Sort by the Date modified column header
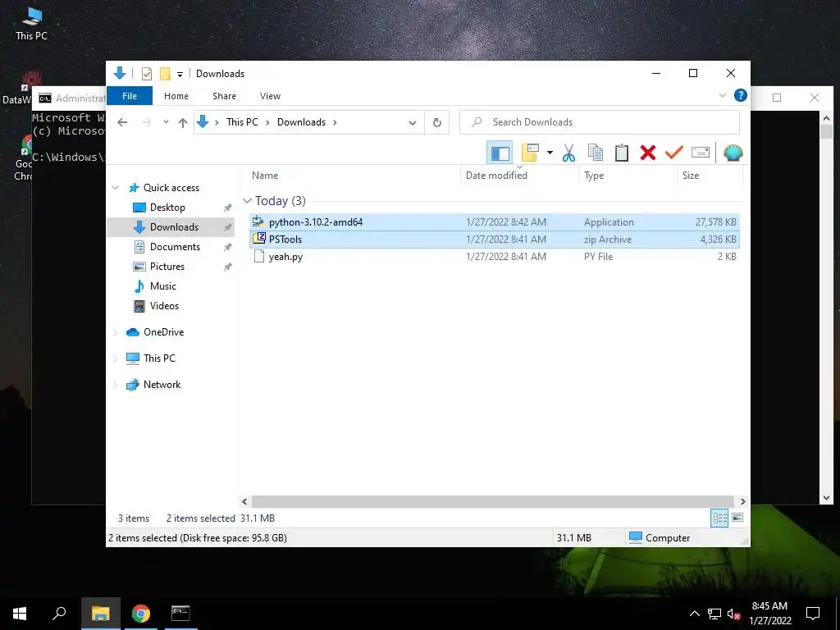Viewport: 840px width, 630px height. click(496, 176)
